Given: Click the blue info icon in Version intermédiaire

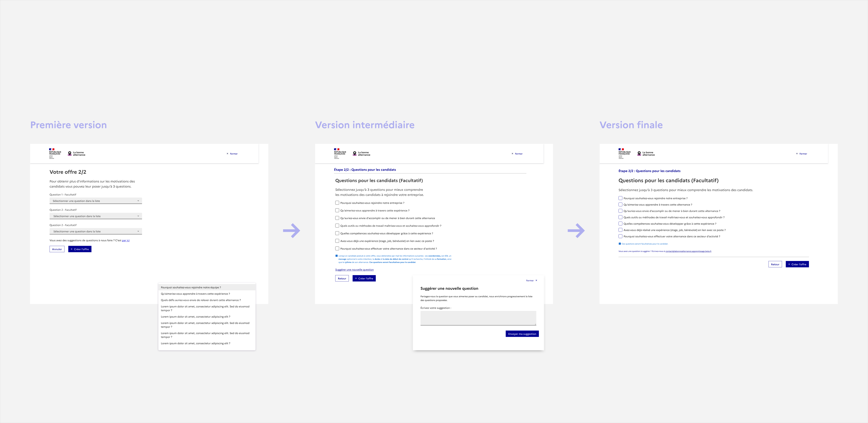Looking at the screenshot, I should point(336,256).
